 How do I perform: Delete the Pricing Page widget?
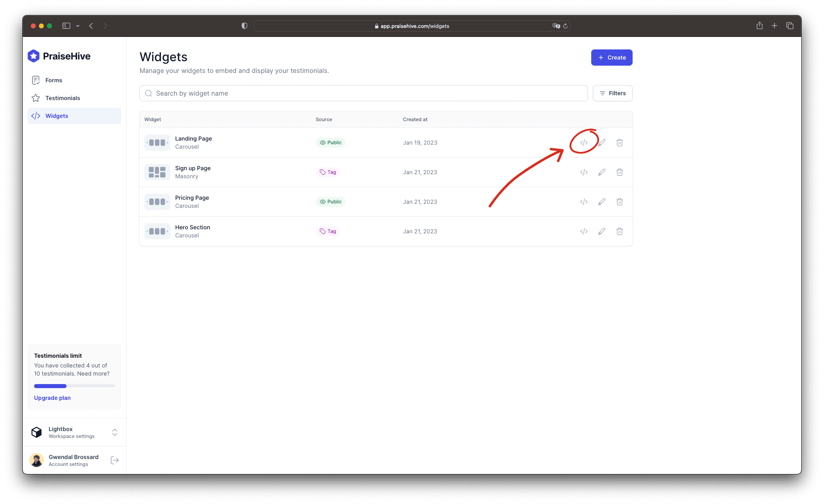coord(619,202)
